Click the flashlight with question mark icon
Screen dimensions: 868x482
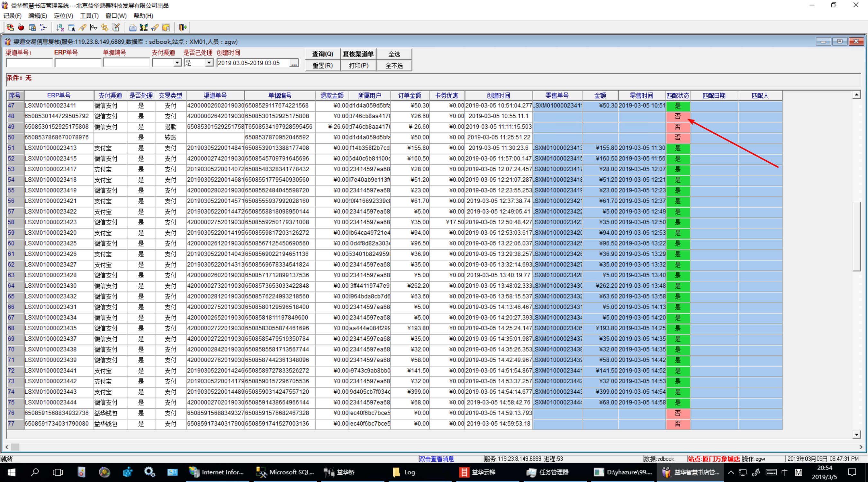(x=155, y=28)
